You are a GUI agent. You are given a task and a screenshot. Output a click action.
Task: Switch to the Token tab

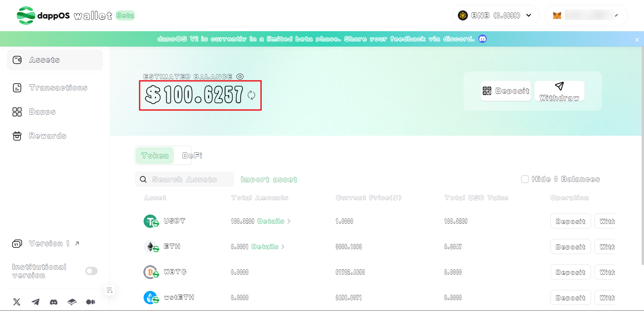[x=155, y=155]
